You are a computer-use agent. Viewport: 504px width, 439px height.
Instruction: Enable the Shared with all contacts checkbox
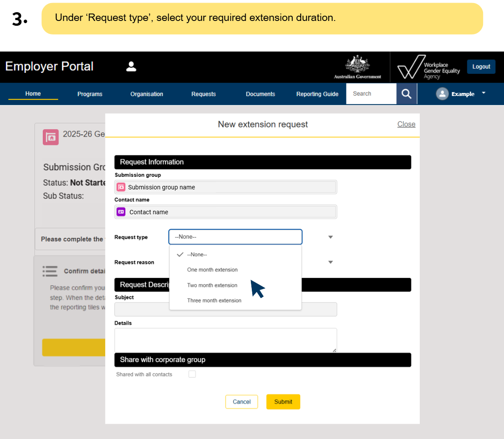[x=192, y=374]
